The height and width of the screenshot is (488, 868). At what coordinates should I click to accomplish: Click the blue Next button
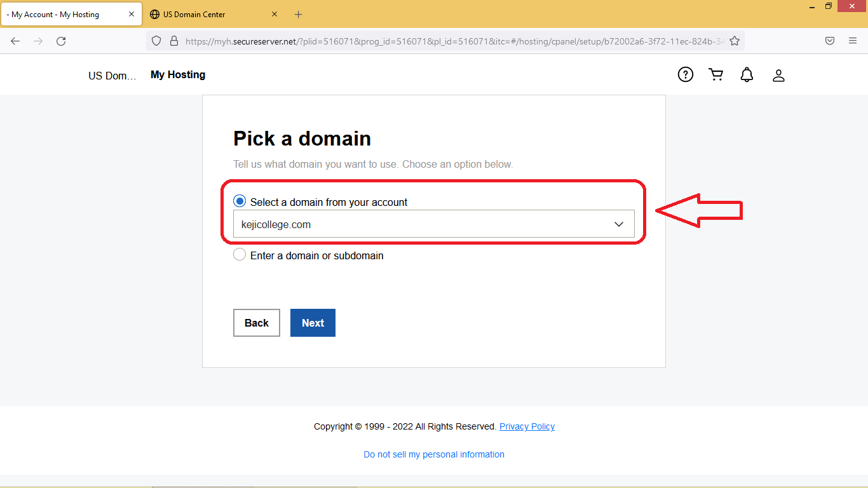click(x=313, y=323)
